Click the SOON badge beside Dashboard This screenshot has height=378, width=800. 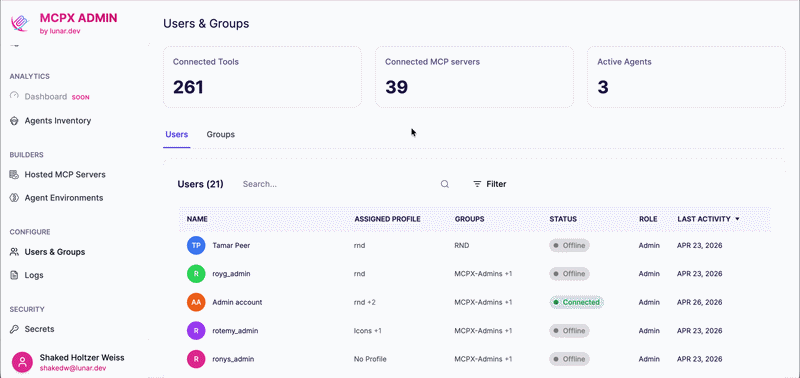(x=80, y=97)
